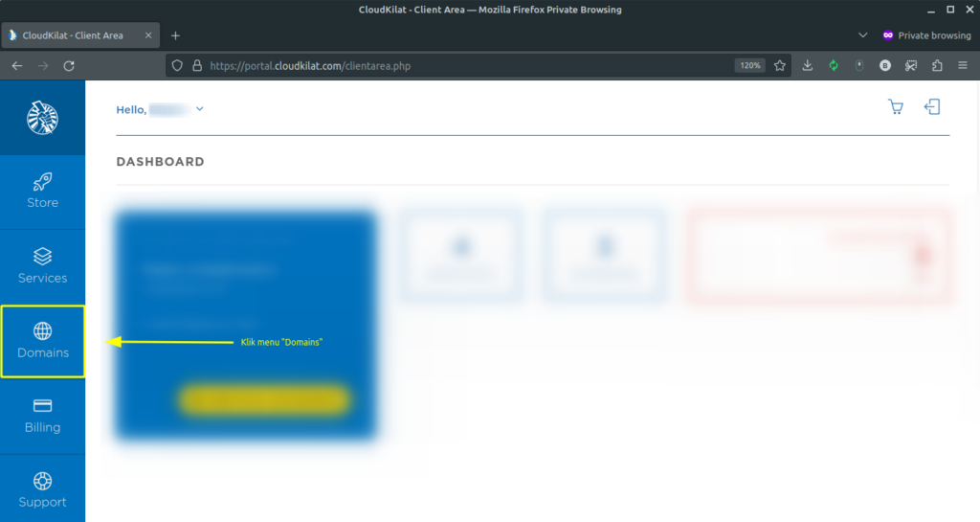Reload the current page
The height and width of the screenshot is (522, 980).
tap(69, 66)
